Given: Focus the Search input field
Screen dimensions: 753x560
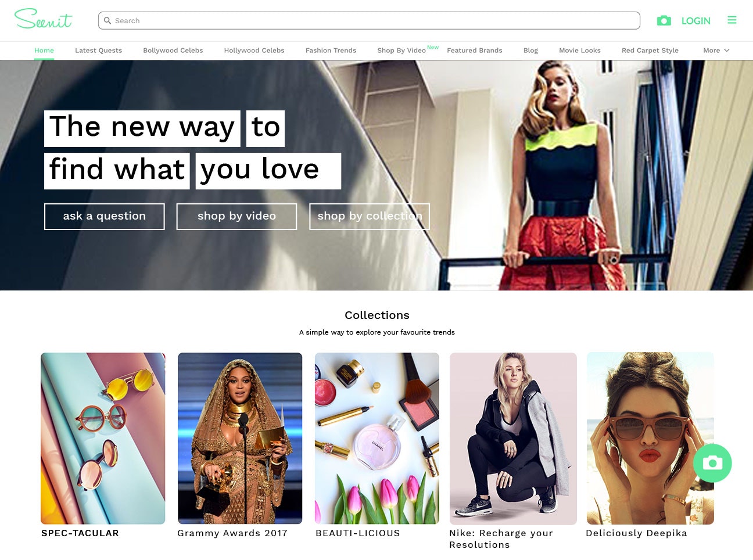Looking at the screenshot, I should 370,20.
